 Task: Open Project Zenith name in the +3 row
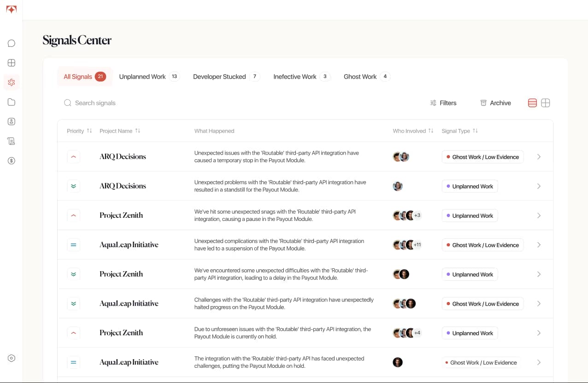tap(121, 215)
